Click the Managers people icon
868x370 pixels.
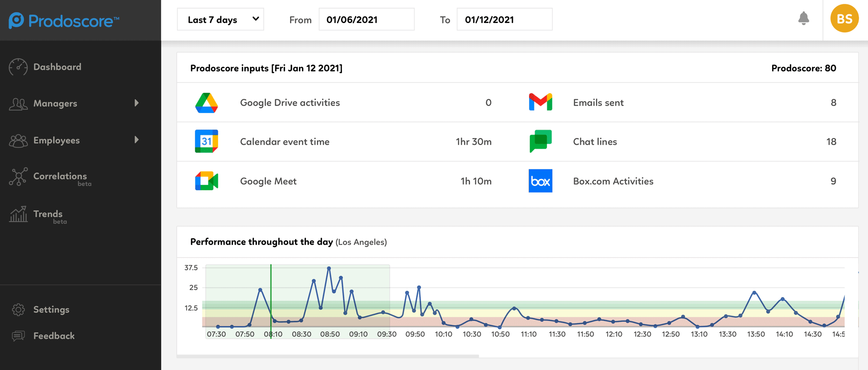point(18,104)
